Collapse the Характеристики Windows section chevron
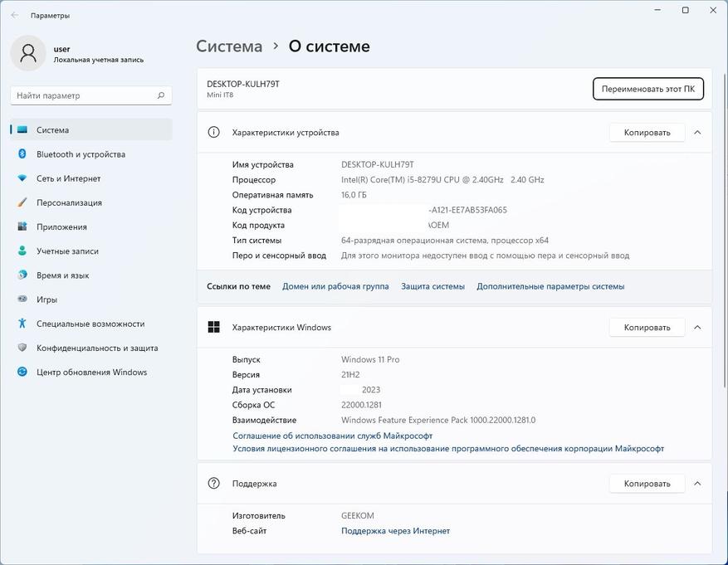Image resolution: width=728 pixels, height=565 pixels. [697, 328]
